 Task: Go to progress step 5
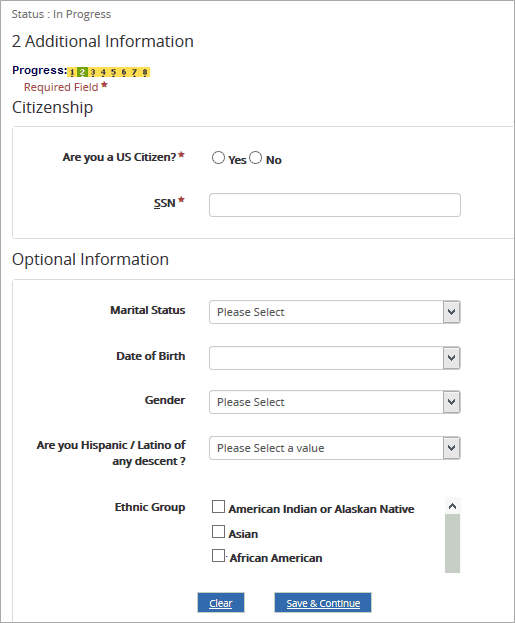coord(113,72)
